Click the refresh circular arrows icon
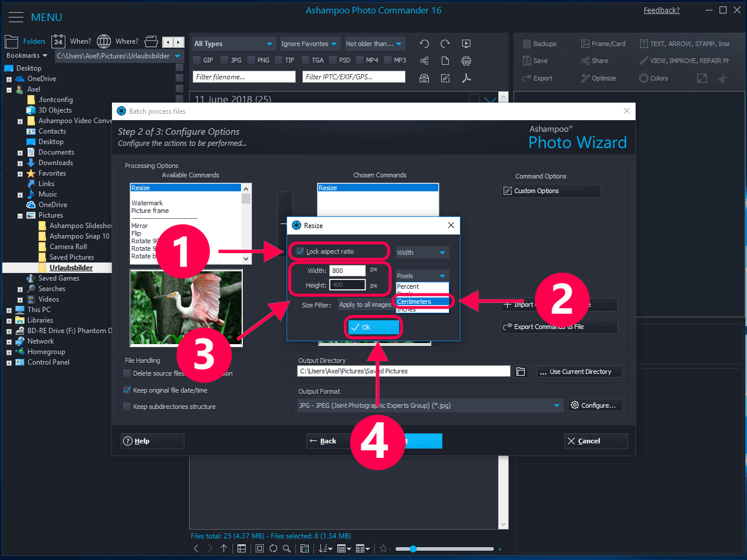 (273, 548)
